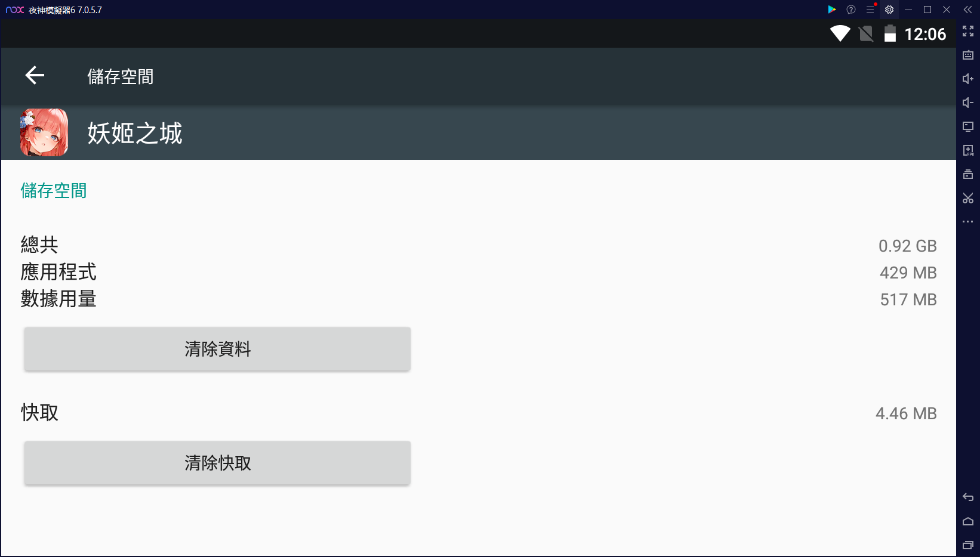The image size is (980, 557).
Task: Expand more sidebar tools with three dots
Action: [968, 222]
